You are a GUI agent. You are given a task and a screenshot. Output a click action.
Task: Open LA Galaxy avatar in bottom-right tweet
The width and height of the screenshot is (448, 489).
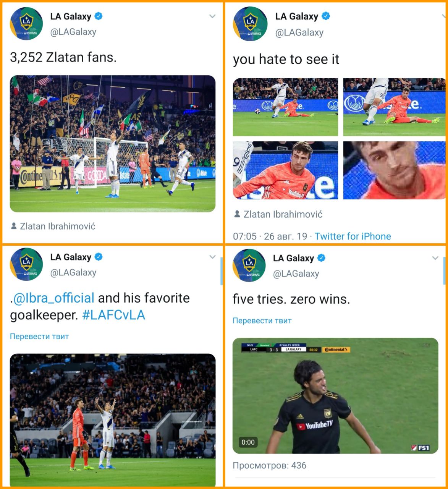249,266
